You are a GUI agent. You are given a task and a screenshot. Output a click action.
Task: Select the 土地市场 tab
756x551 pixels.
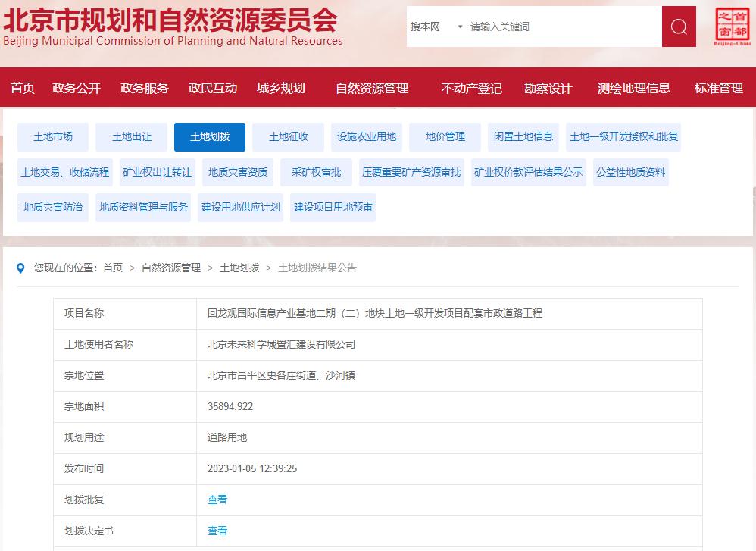(53, 137)
